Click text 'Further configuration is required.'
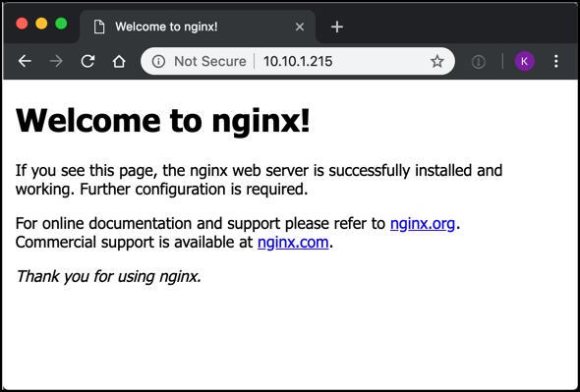 tap(194, 190)
